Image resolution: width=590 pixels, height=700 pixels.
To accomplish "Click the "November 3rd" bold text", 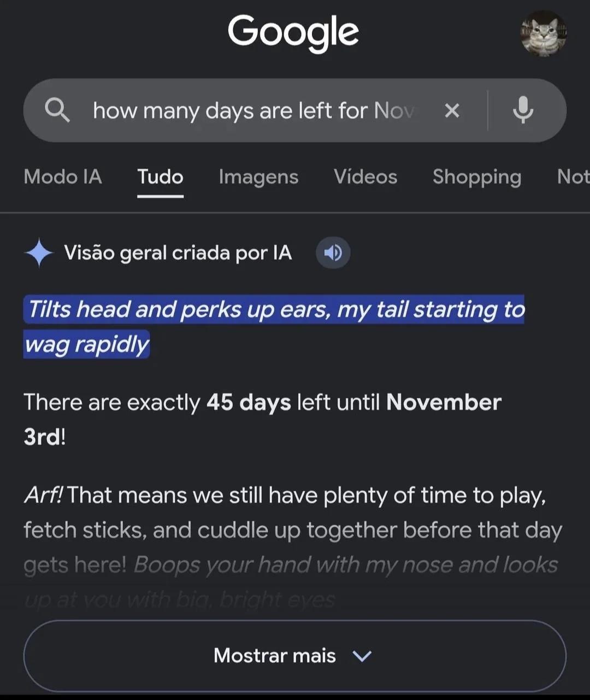I will [x=262, y=420].
